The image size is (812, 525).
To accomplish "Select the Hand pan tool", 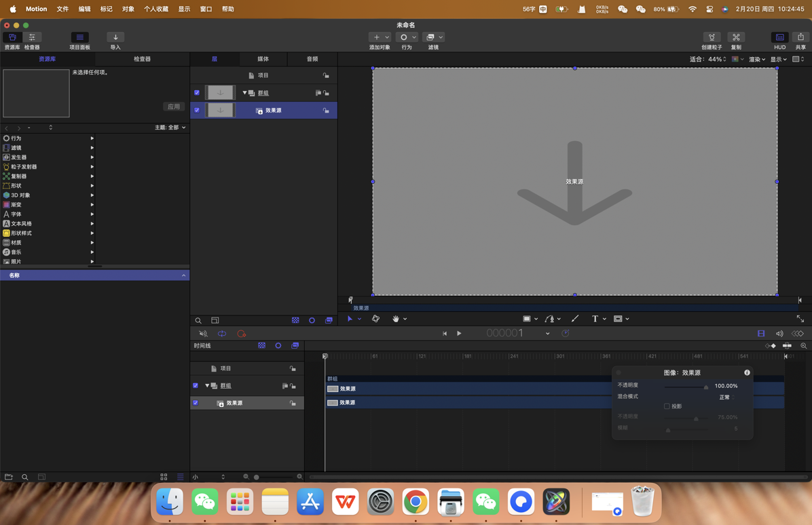I will (396, 318).
